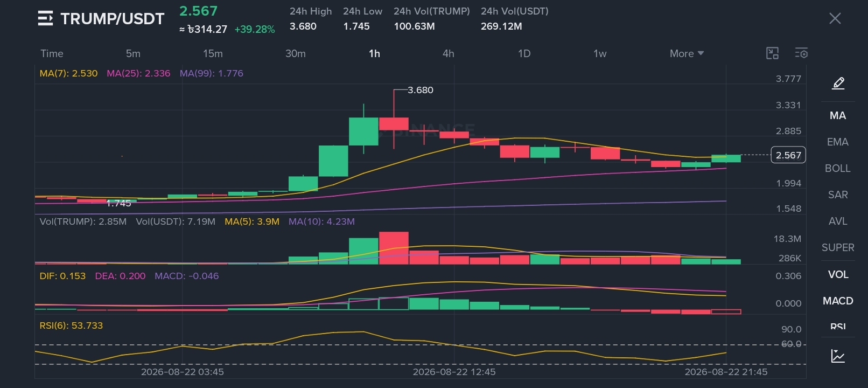Click the MACD: -0.046 value
This screenshot has width=868, height=388.
[187, 276]
